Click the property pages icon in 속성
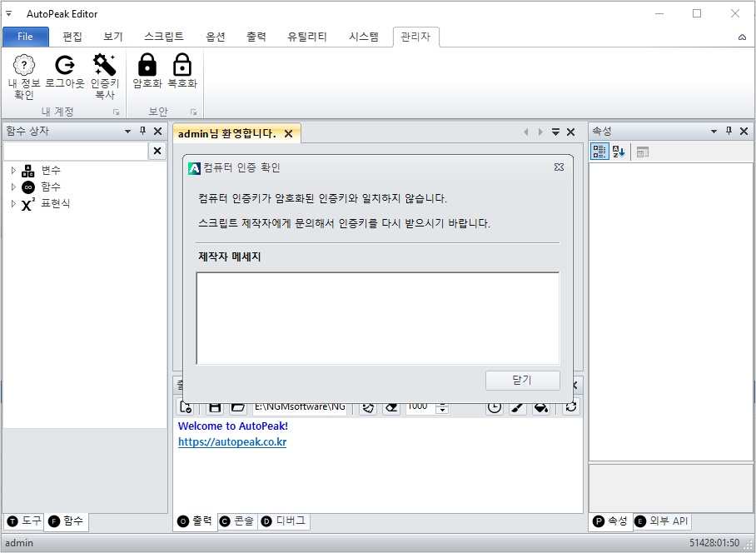Viewport: 756px width, 553px height. [642, 152]
